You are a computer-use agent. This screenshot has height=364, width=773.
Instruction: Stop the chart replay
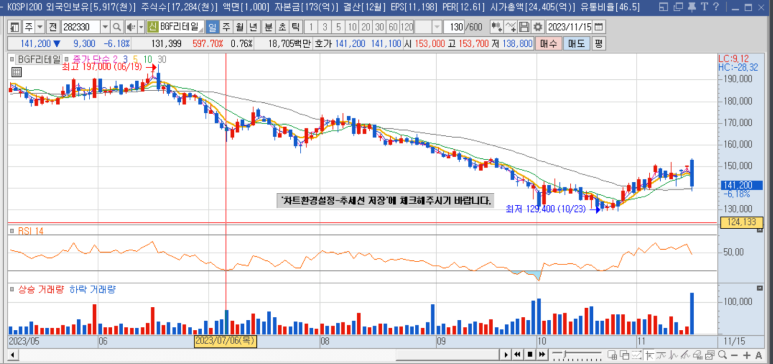click(x=530, y=355)
